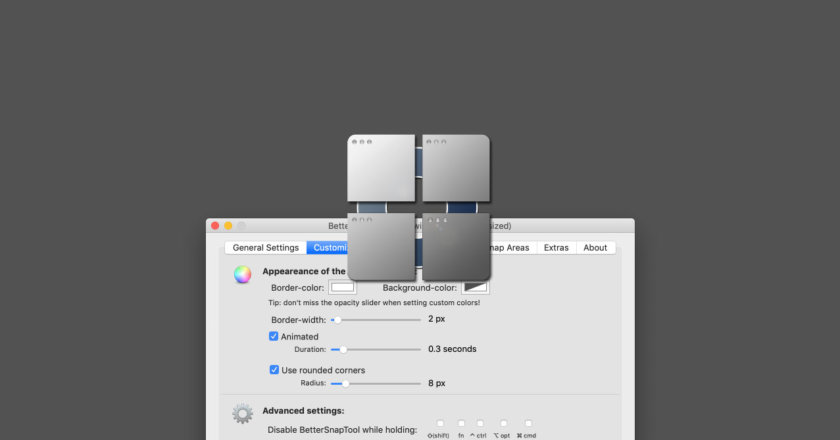Click the color wheel appearance icon
Screen dimensions: 840x440
tap(242, 274)
